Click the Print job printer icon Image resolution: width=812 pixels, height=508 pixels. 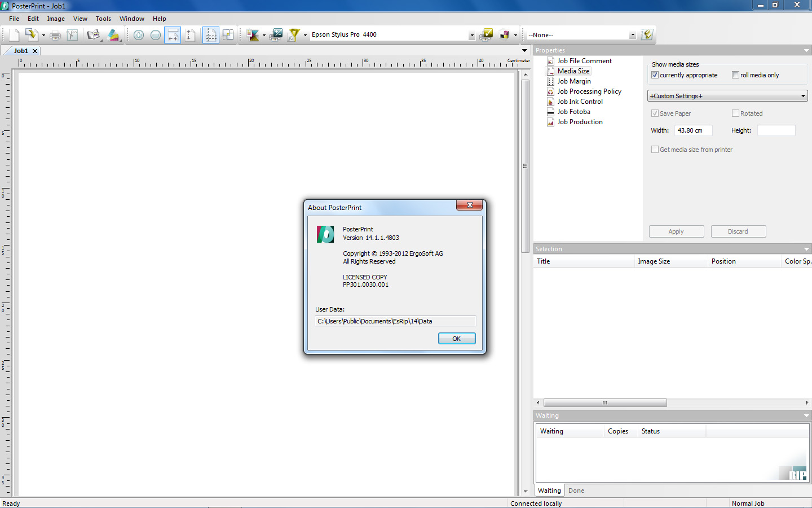(x=55, y=35)
